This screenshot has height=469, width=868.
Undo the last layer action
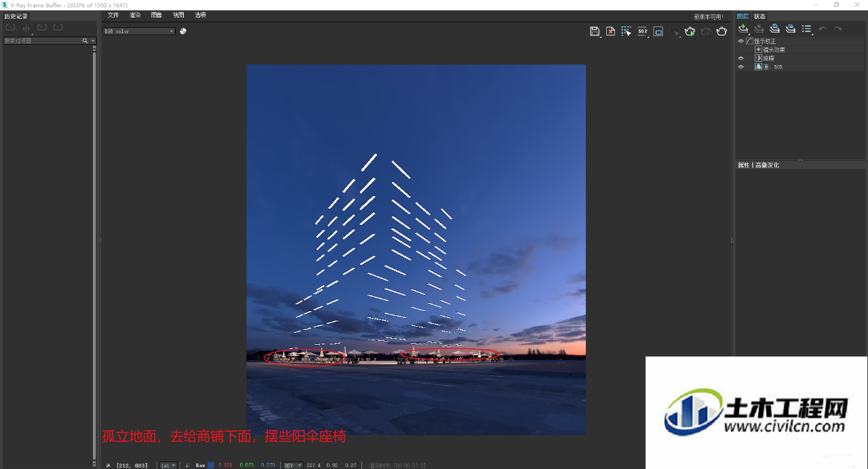click(x=823, y=28)
